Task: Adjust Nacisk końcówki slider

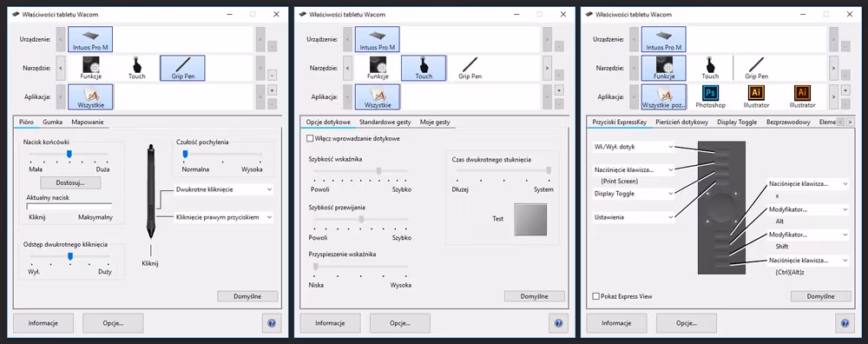Action: pos(69,154)
